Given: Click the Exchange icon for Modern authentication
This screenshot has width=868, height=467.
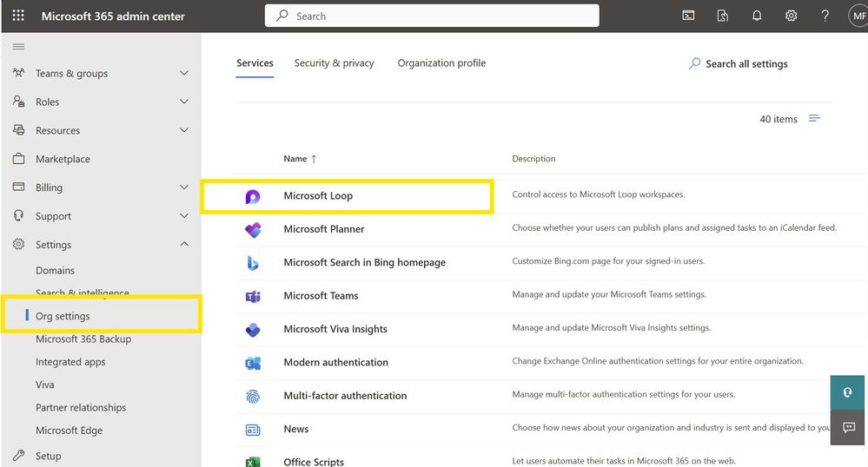Looking at the screenshot, I should click(x=253, y=363).
